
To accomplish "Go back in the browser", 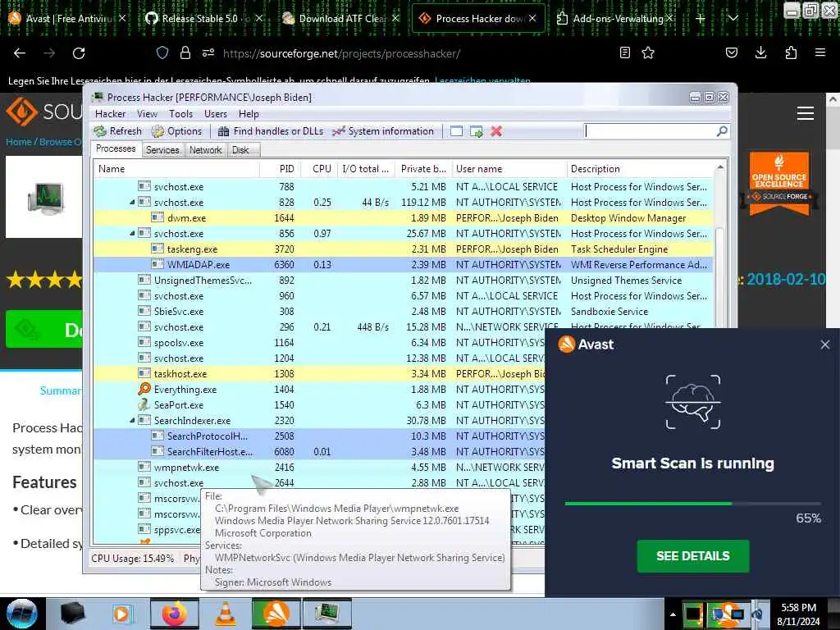I will [20, 53].
